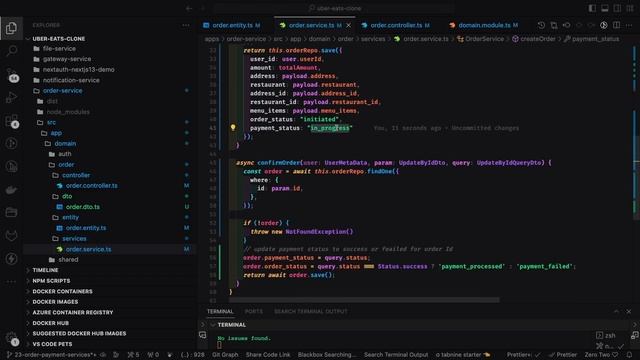
Task: Click branch name 23-order-payment-services
Action: click(52, 355)
